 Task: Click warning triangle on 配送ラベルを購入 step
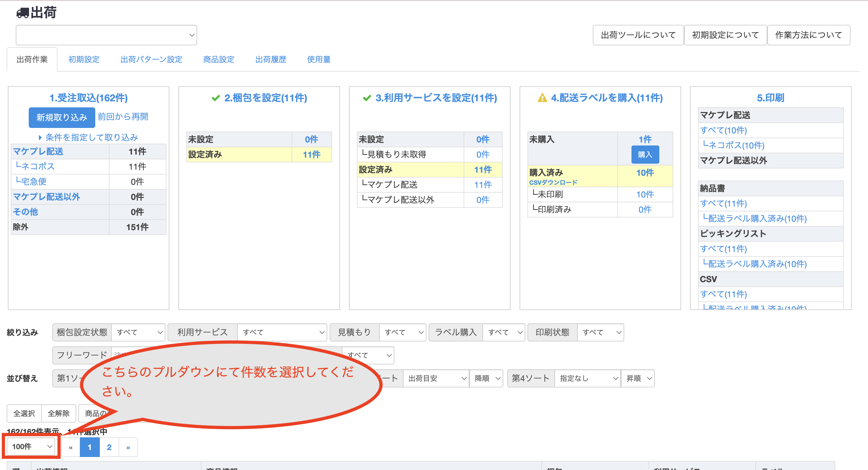coord(542,98)
